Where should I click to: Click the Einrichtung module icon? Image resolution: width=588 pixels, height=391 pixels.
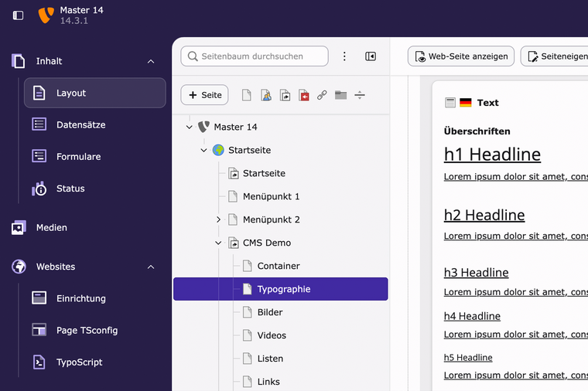[39, 298]
